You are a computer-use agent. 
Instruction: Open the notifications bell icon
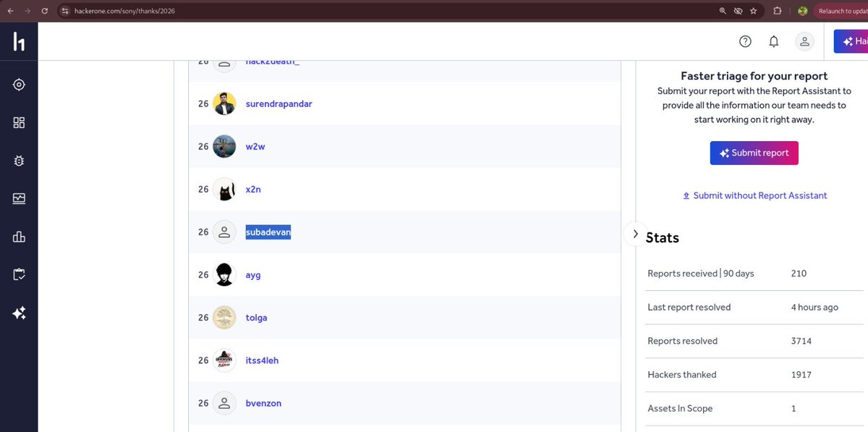[774, 41]
